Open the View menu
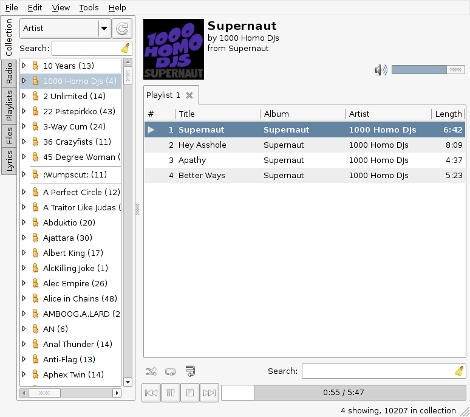Viewport: 470px width, 417px height. pyautogui.click(x=61, y=7)
